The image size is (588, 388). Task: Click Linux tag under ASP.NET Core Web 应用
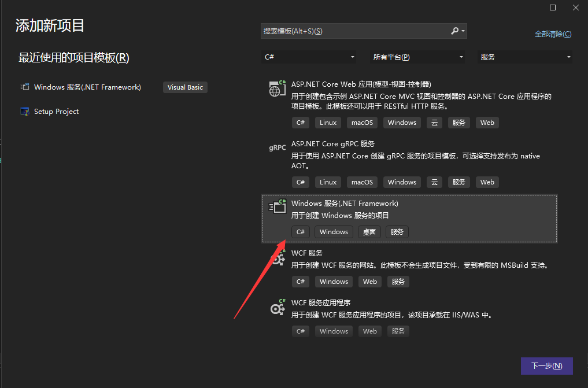[328, 123]
